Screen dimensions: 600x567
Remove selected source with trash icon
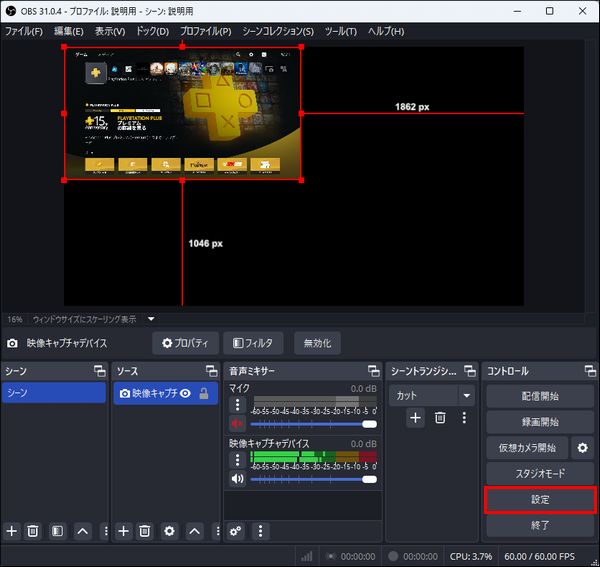145,531
